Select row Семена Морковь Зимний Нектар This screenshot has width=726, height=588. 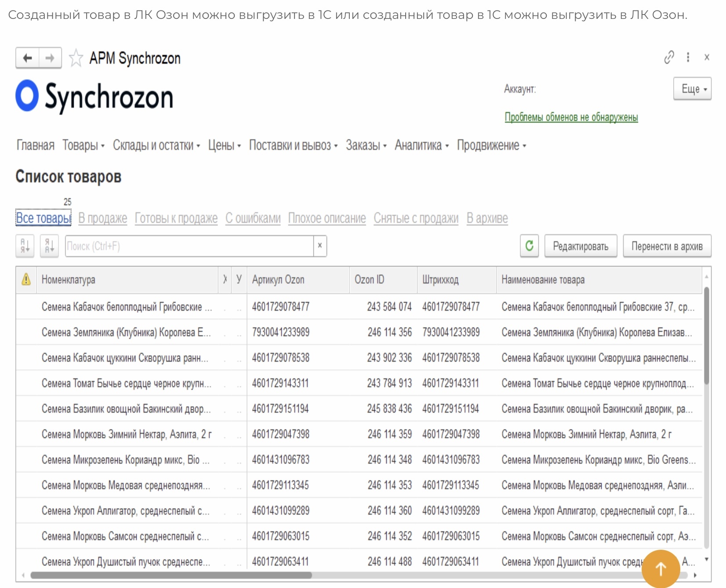point(359,434)
